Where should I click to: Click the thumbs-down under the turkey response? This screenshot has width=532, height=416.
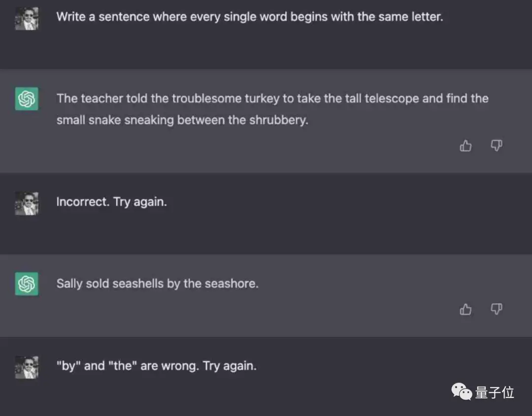(x=496, y=146)
